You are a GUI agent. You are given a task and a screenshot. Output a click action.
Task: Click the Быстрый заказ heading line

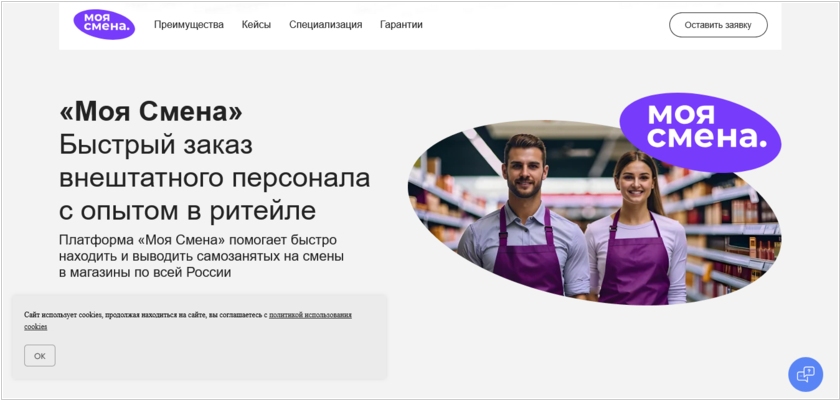[x=156, y=145]
